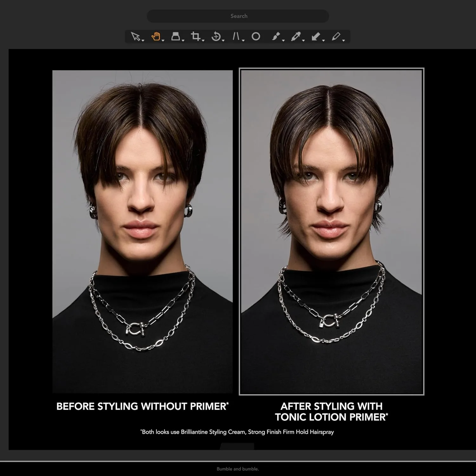Select the brush mask tool

(x=276, y=36)
